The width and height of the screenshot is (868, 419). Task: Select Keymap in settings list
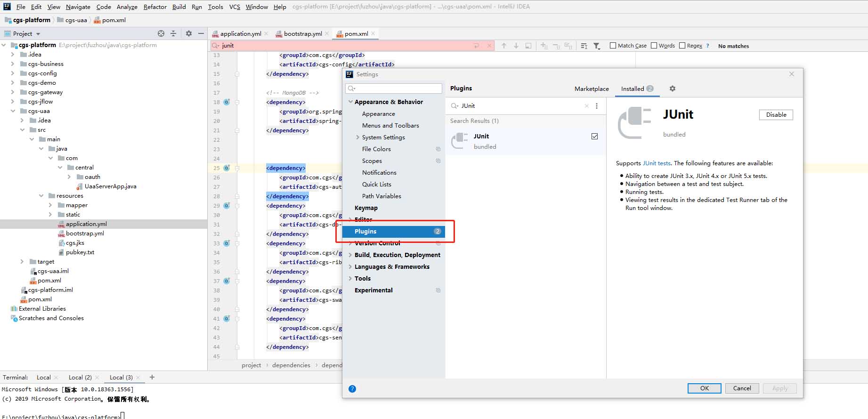tap(366, 208)
